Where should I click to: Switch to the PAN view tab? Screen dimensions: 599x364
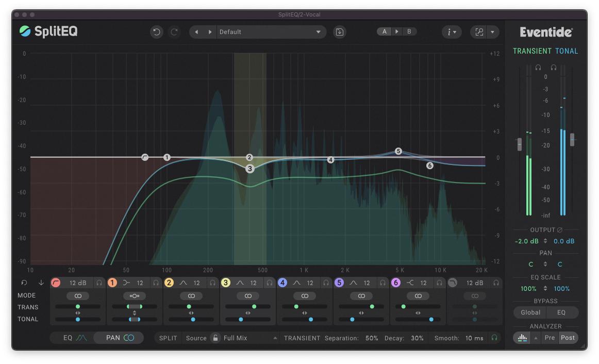pos(120,338)
